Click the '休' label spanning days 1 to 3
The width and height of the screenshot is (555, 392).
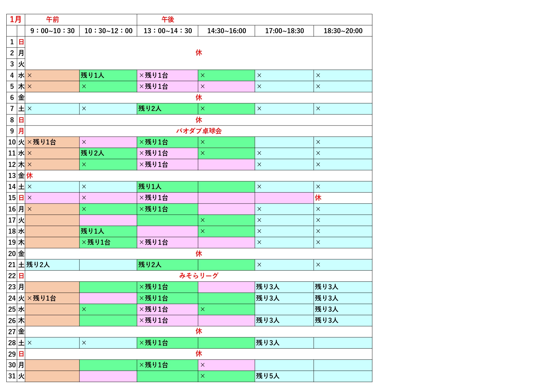pos(199,53)
